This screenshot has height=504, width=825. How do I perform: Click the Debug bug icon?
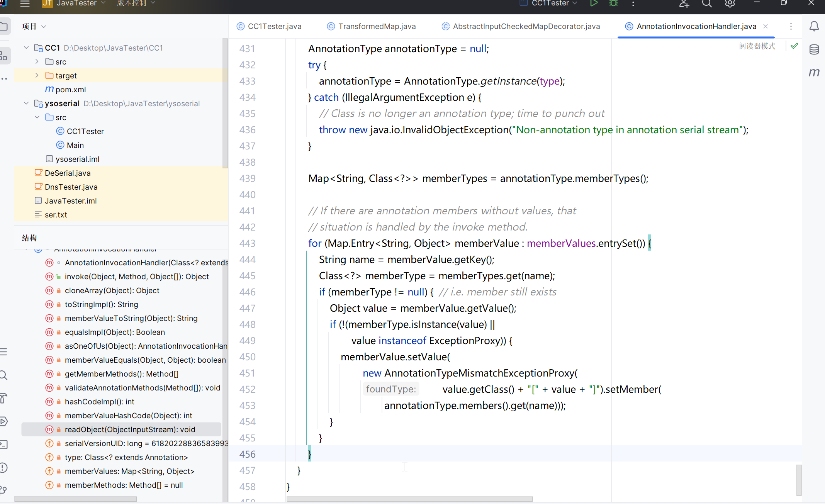[613, 3]
